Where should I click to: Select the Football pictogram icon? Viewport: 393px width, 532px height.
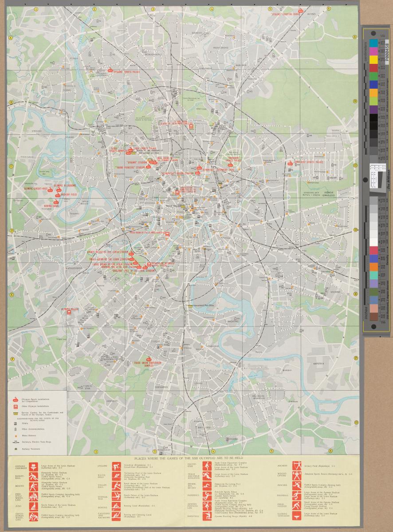(x=296, y=496)
